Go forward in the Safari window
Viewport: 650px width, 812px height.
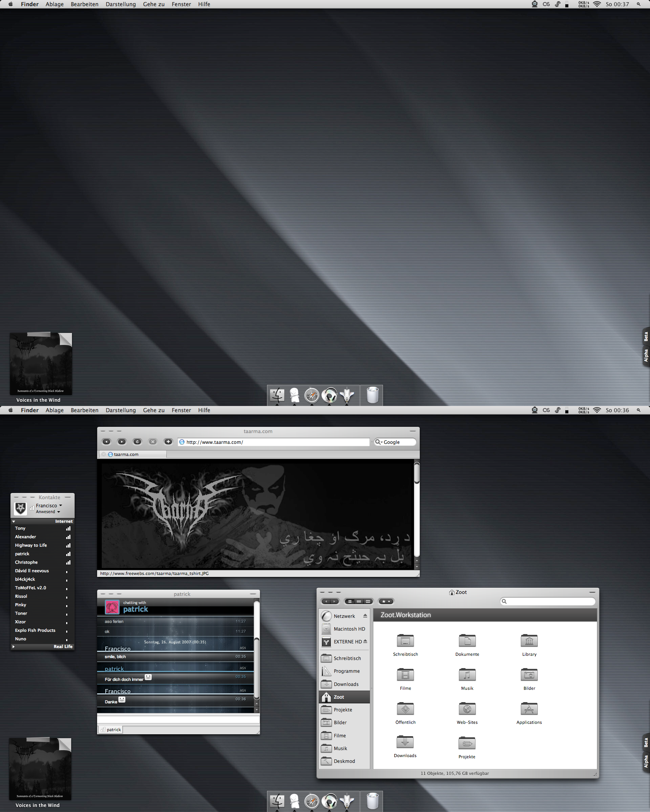(122, 442)
